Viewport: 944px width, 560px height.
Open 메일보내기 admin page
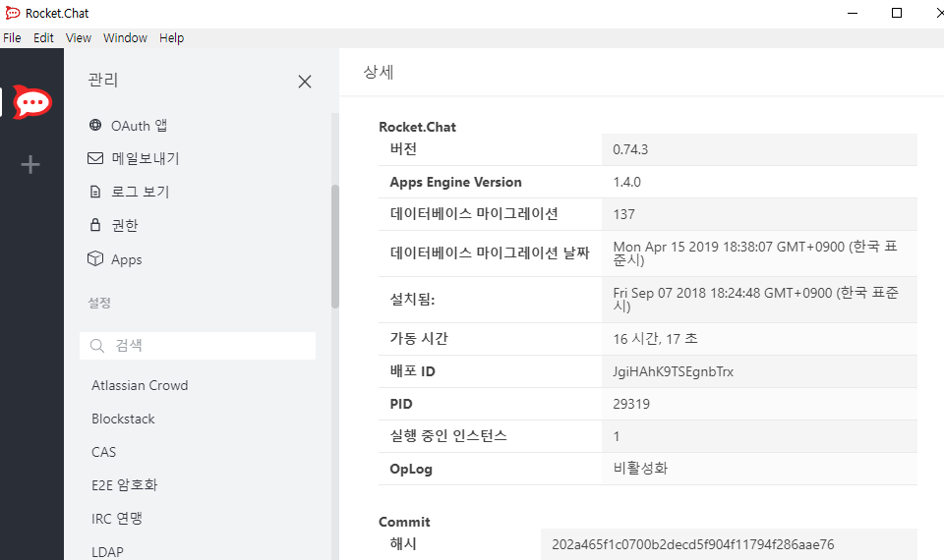(146, 158)
